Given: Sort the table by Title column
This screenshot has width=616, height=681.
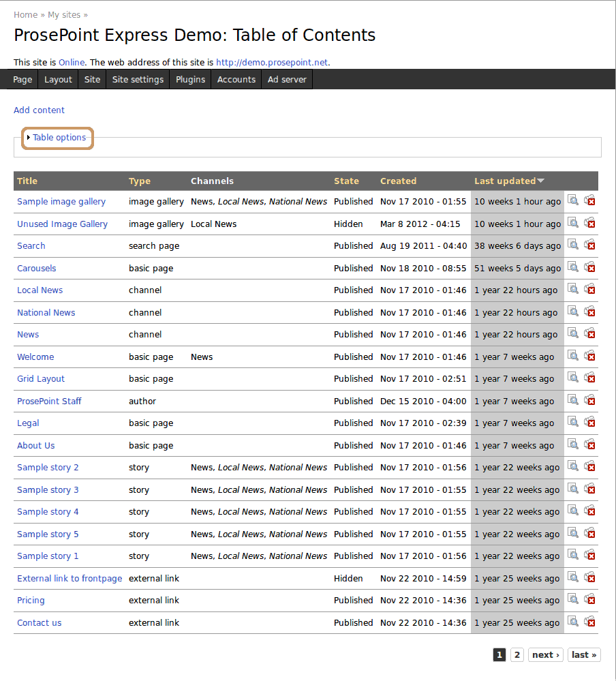Looking at the screenshot, I should point(27,181).
